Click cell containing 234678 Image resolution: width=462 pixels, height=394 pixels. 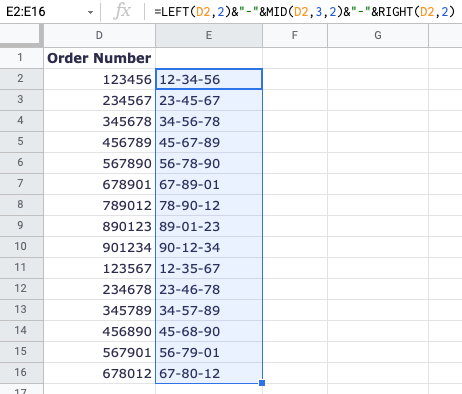tap(99, 289)
